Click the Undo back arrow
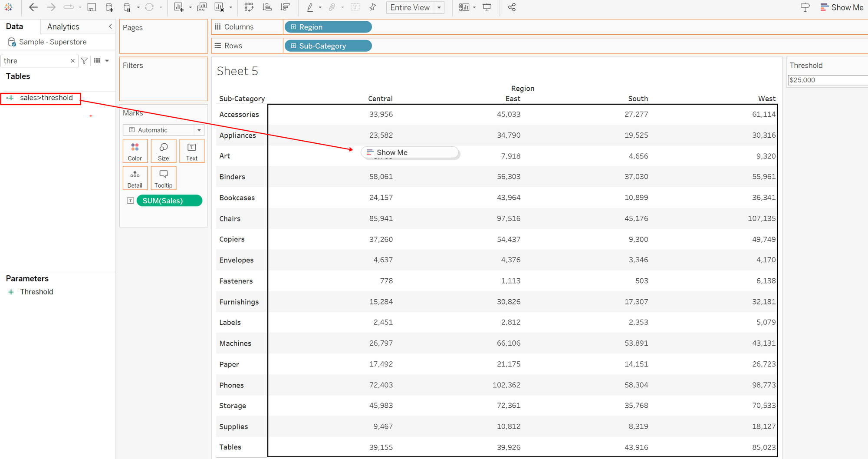The width and height of the screenshot is (868, 459). coord(33,7)
